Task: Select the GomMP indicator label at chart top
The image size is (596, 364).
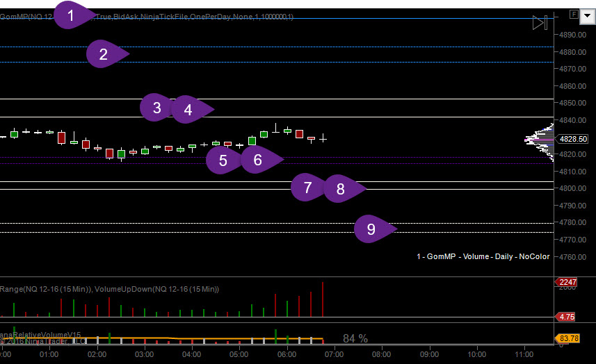Action: pyautogui.click(x=146, y=17)
